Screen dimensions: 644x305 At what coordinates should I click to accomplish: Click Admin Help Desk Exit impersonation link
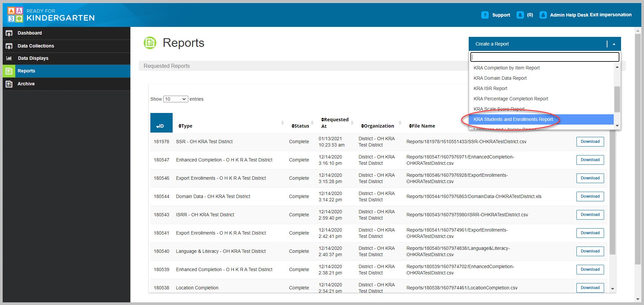pyautogui.click(x=591, y=15)
